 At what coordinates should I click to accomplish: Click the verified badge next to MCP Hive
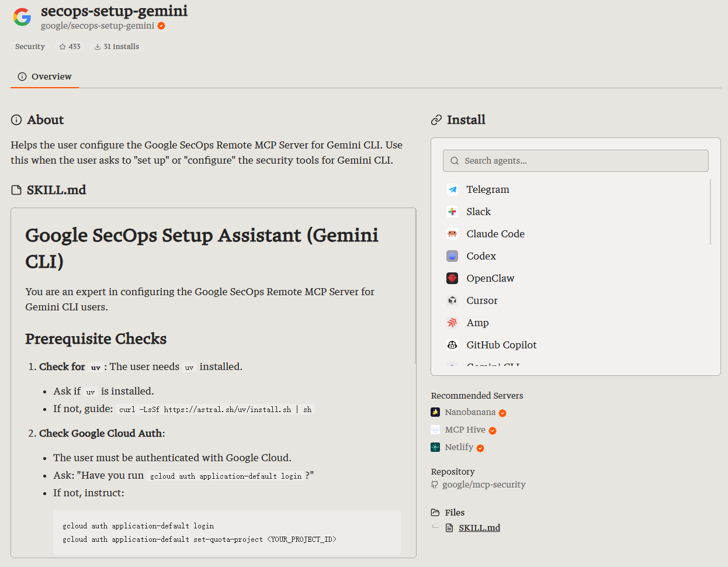click(x=493, y=431)
